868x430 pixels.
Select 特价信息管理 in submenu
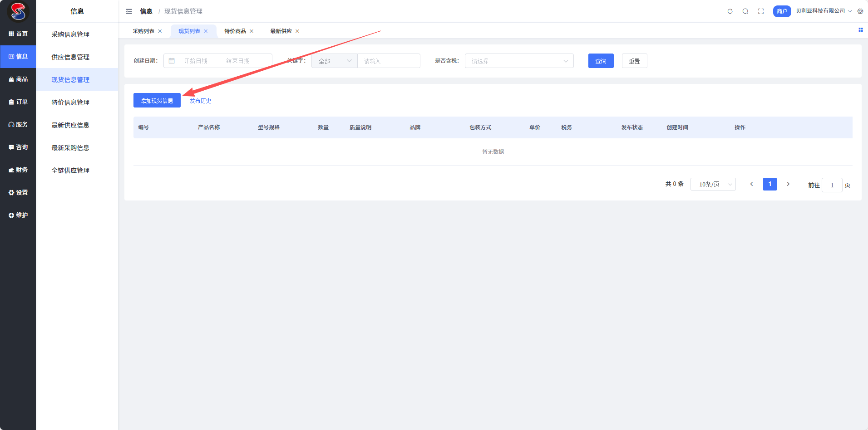pos(70,103)
